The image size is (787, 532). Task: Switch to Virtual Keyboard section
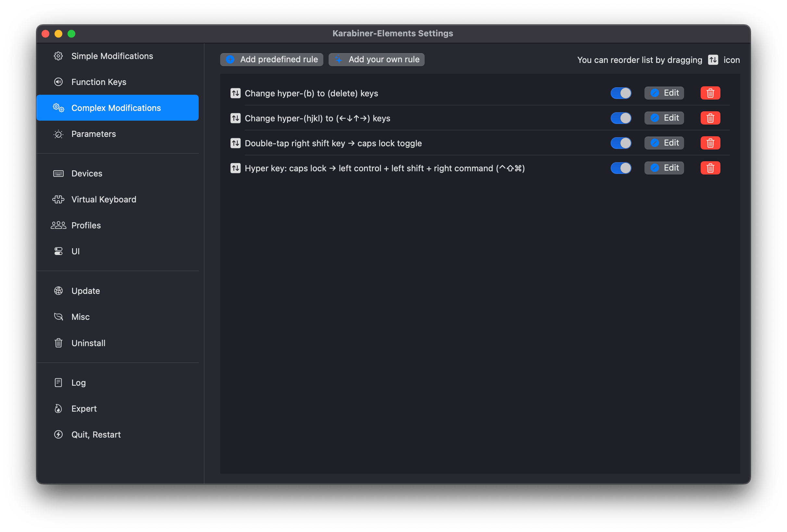(117, 199)
